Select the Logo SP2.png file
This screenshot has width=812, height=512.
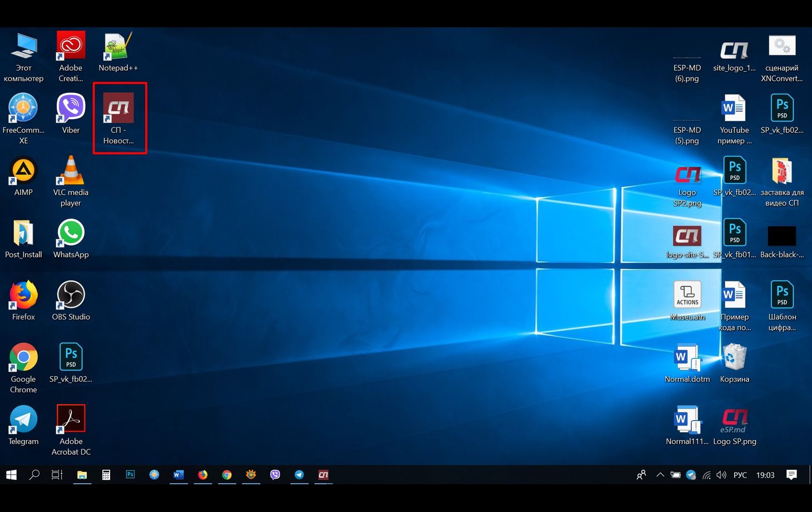(x=687, y=186)
